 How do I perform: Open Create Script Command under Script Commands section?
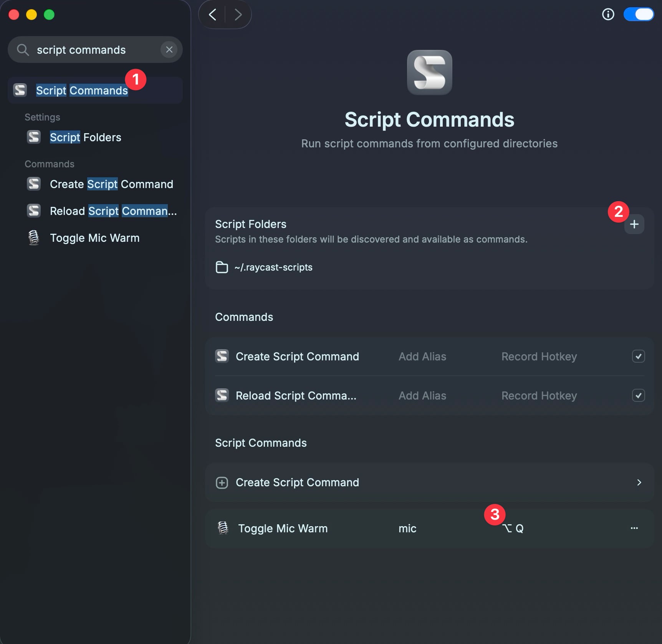point(429,482)
